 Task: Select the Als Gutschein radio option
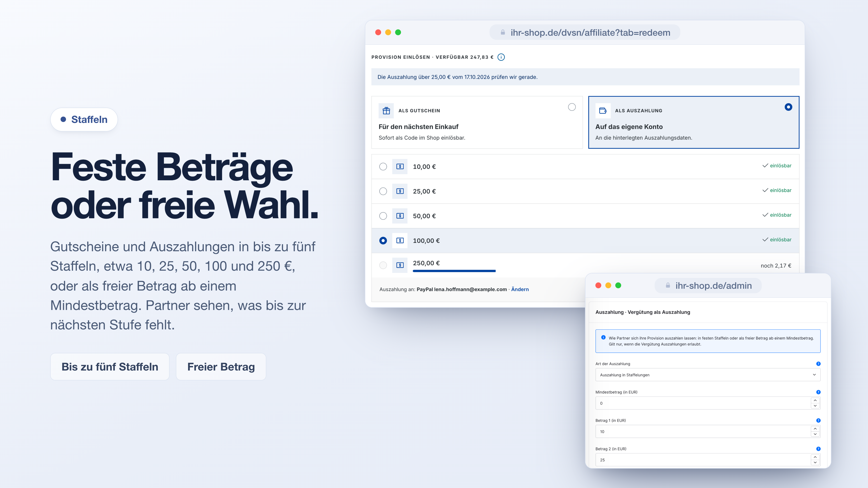pyautogui.click(x=572, y=107)
